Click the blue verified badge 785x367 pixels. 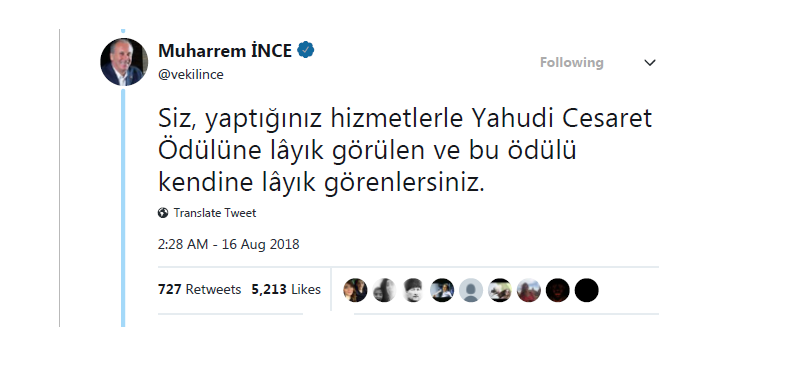[x=306, y=50]
